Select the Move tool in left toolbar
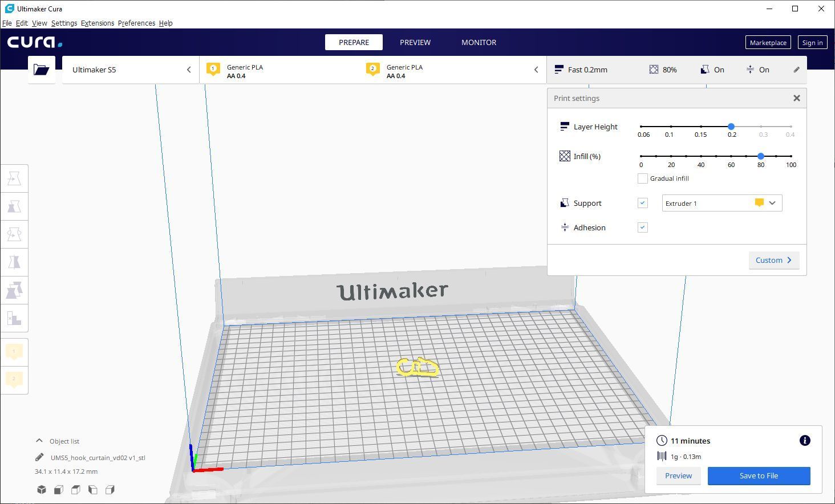 14,178
